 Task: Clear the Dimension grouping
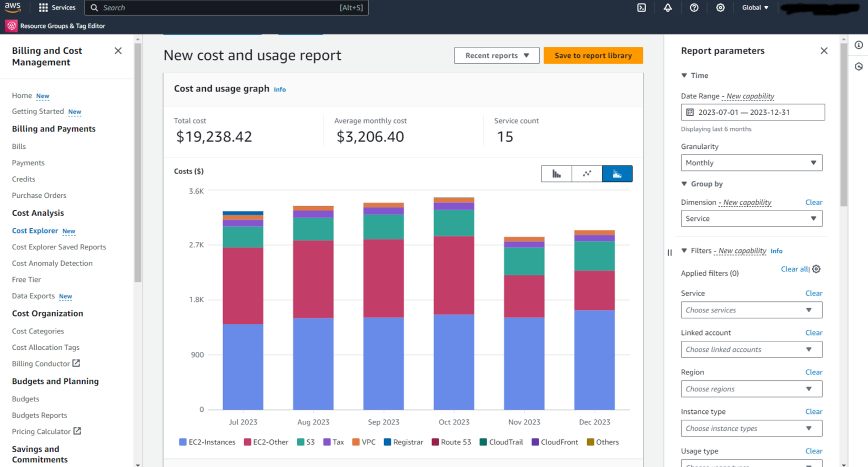pos(813,202)
